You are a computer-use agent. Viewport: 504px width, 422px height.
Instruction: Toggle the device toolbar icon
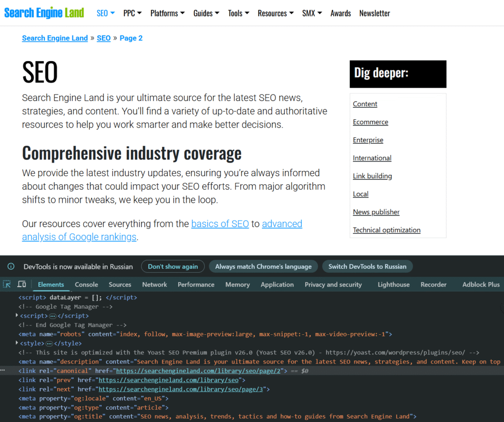pos(22,285)
